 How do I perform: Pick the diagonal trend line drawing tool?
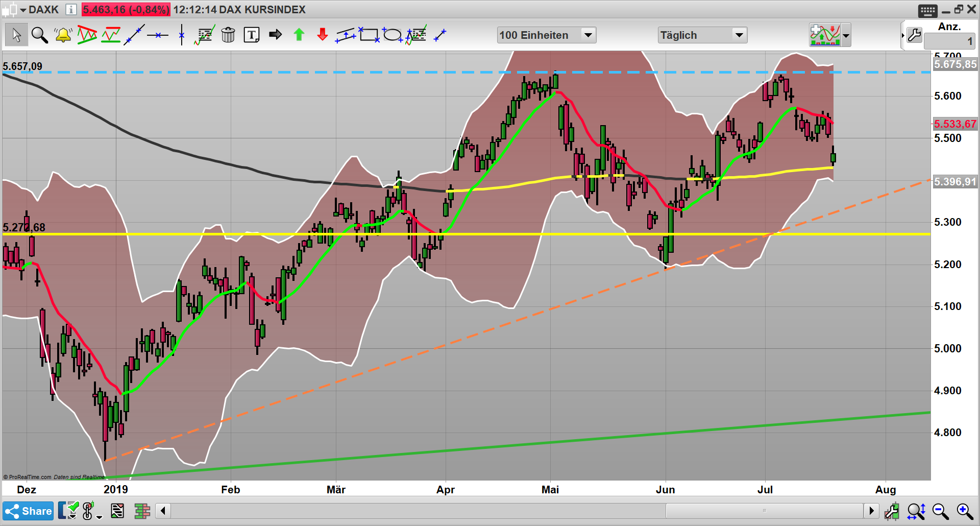tap(134, 35)
